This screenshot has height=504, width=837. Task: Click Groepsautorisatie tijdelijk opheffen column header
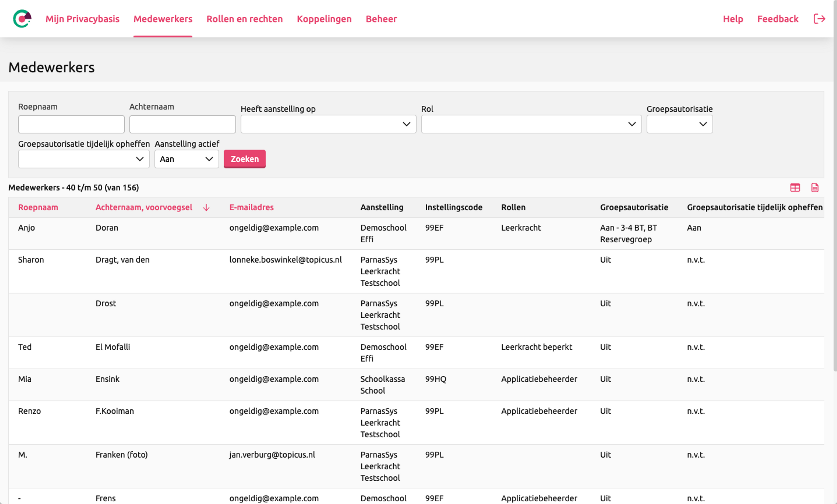click(754, 207)
